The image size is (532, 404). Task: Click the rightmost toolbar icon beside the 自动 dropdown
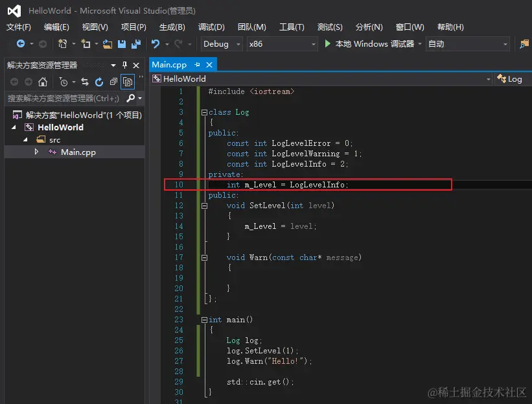[524, 44]
